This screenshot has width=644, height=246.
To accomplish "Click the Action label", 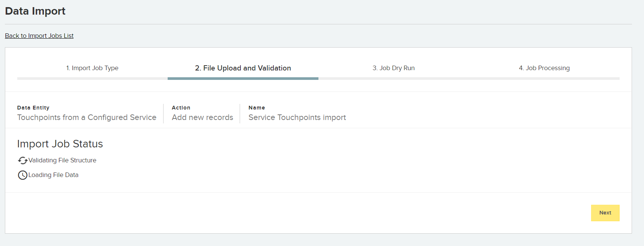I will coord(181,108).
